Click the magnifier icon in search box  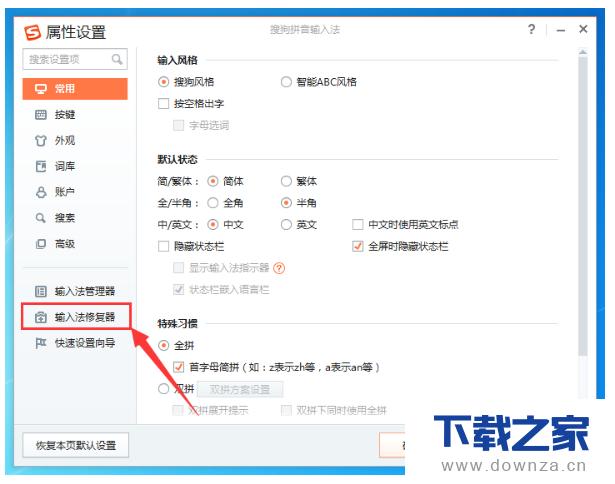pyautogui.click(x=117, y=61)
